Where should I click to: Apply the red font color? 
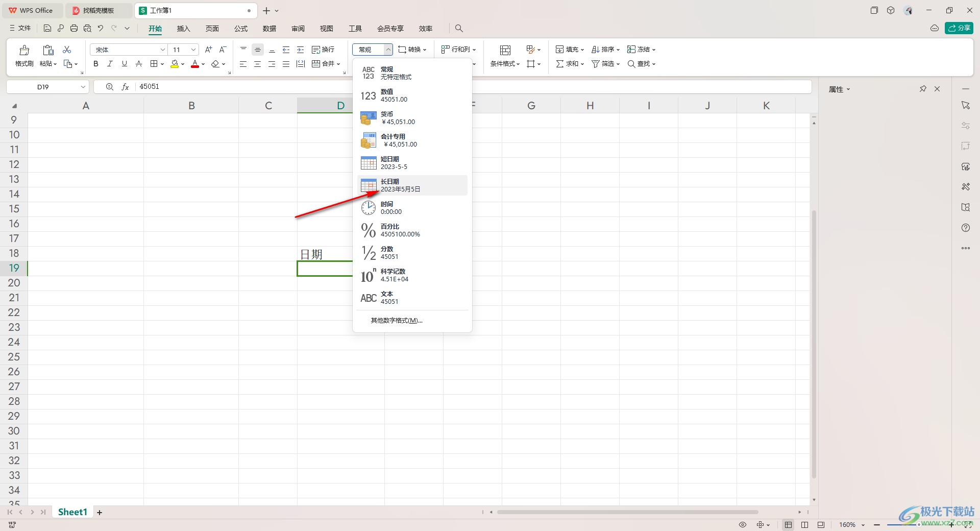[x=195, y=64]
